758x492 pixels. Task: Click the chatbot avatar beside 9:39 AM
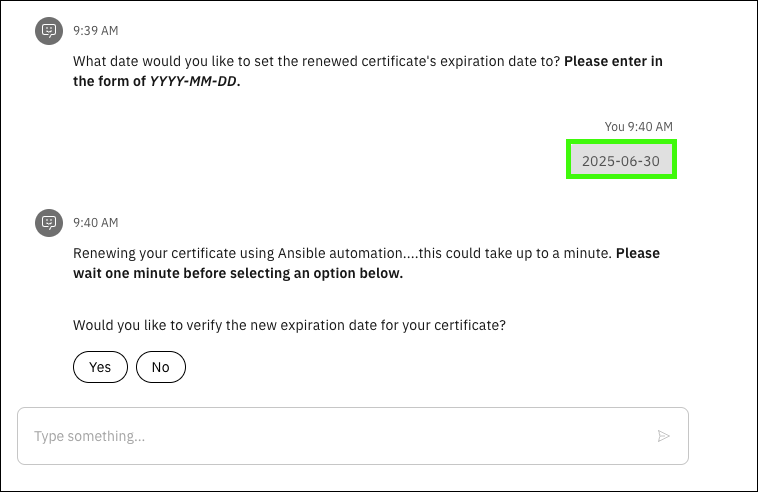(49, 31)
